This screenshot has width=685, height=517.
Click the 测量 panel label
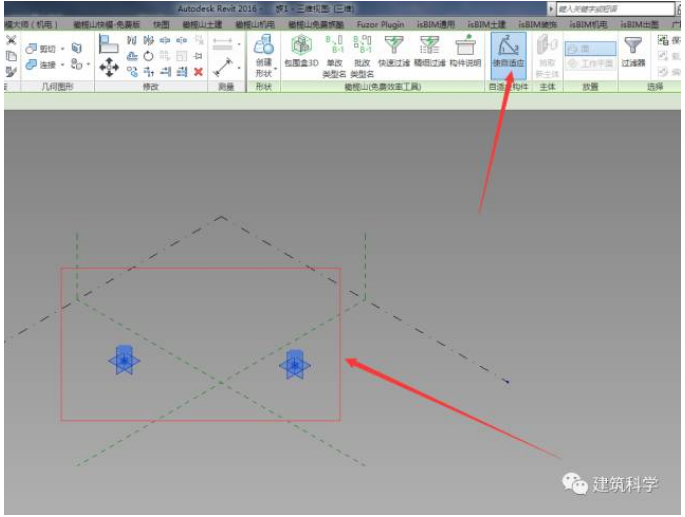click(x=226, y=87)
